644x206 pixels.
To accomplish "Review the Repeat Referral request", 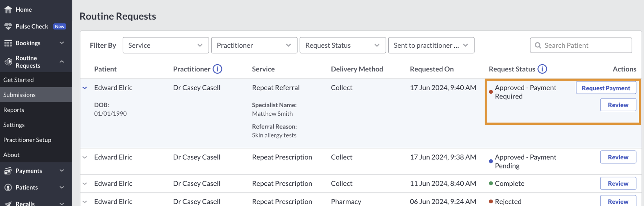I will pos(618,105).
